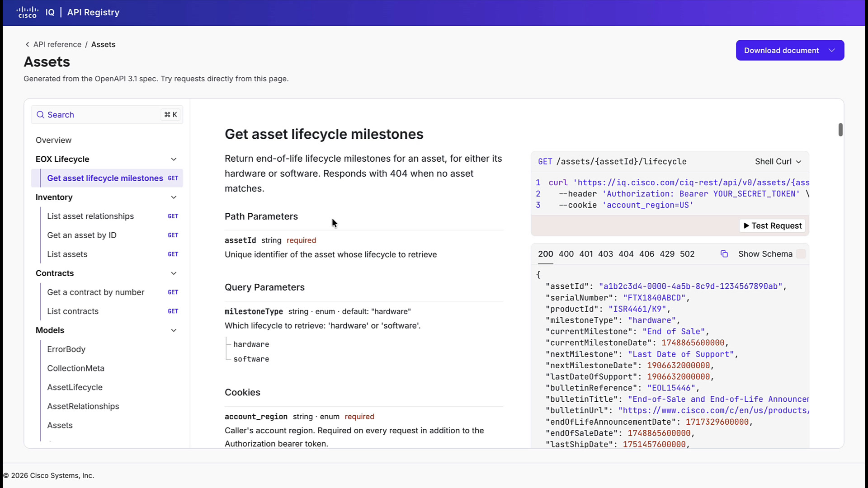The image size is (868, 488).
Task: Select the 401 response tab
Action: (x=586, y=254)
